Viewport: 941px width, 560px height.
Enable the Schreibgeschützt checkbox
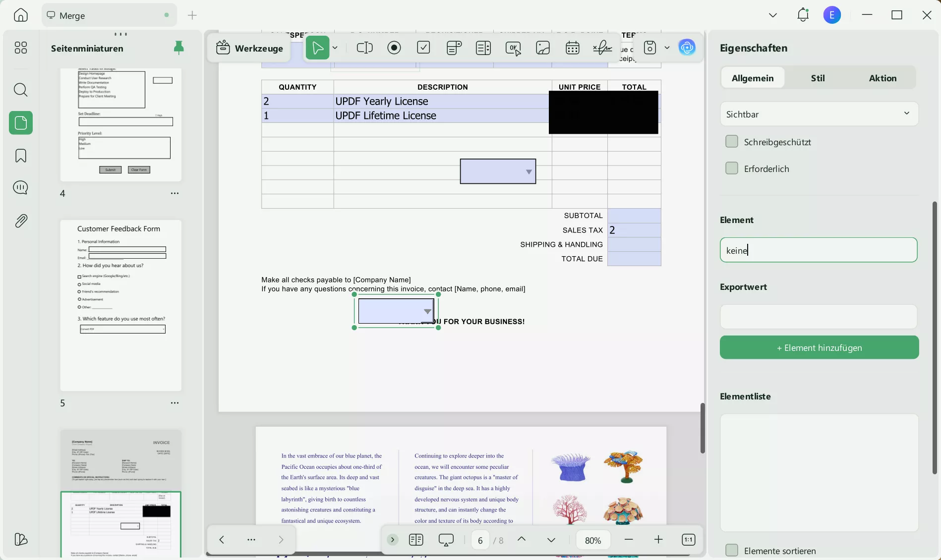pyautogui.click(x=732, y=141)
